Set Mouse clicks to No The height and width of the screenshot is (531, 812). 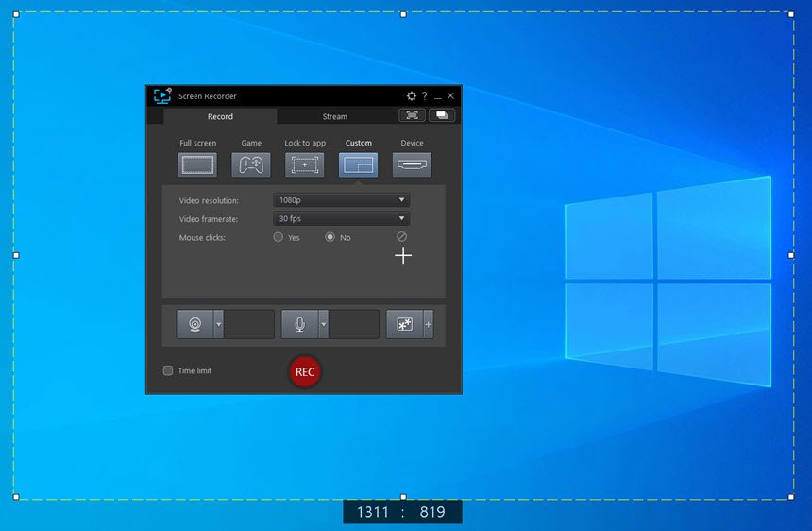[330, 237]
